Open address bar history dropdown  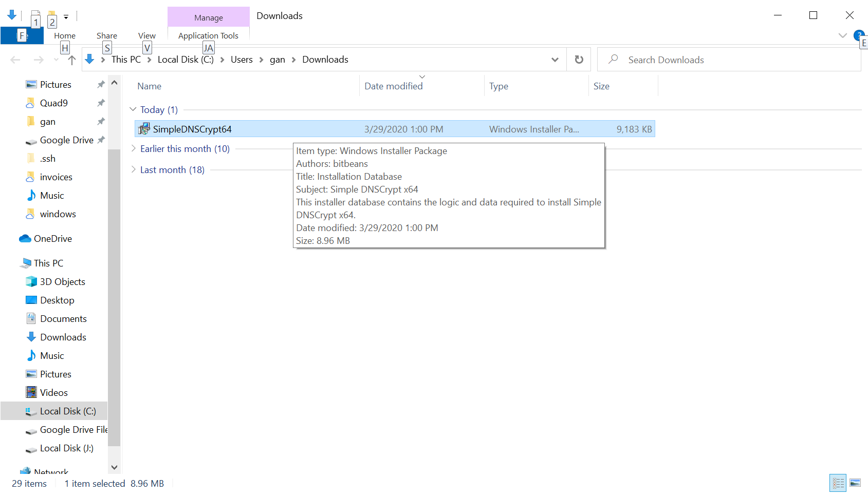(555, 60)
